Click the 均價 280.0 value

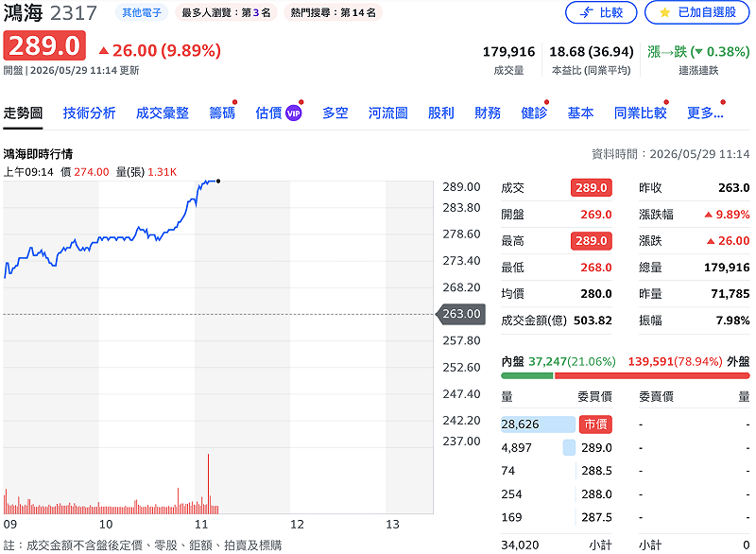click(x=596, y=294)
